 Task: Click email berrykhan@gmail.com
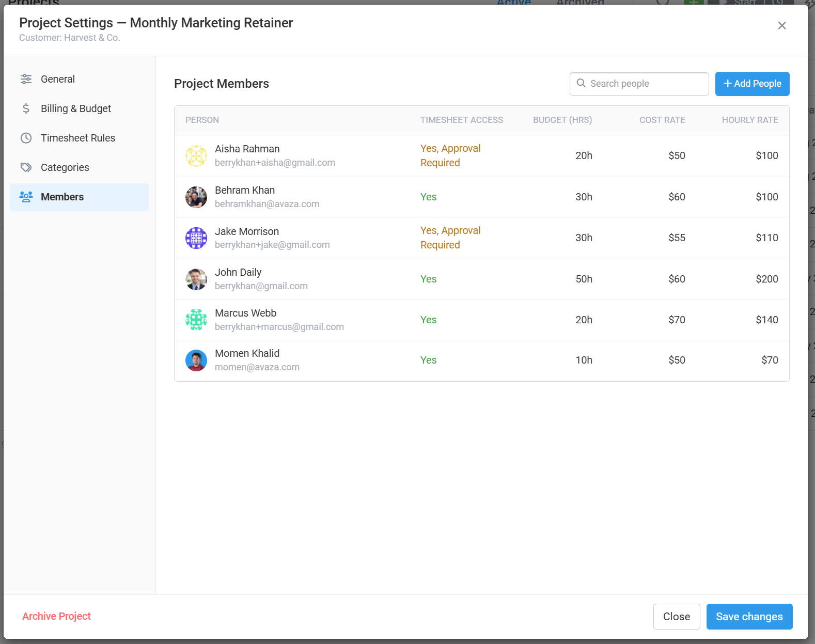coord(261,286)
